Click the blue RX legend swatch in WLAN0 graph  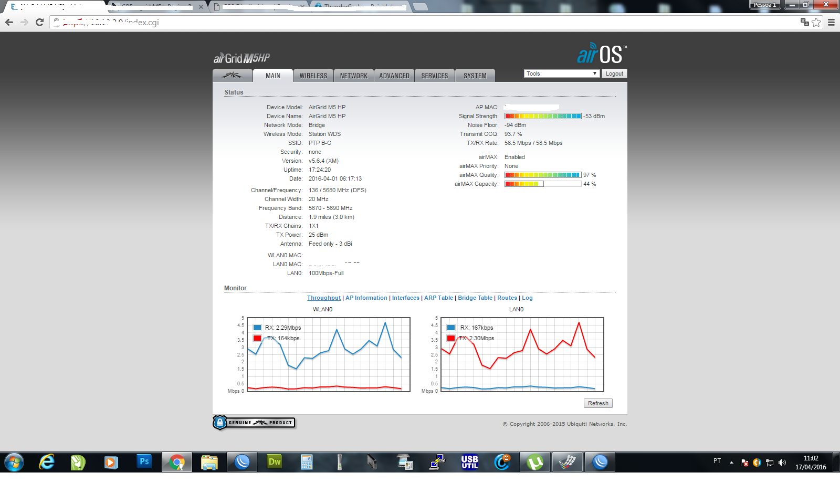(257, 328)
